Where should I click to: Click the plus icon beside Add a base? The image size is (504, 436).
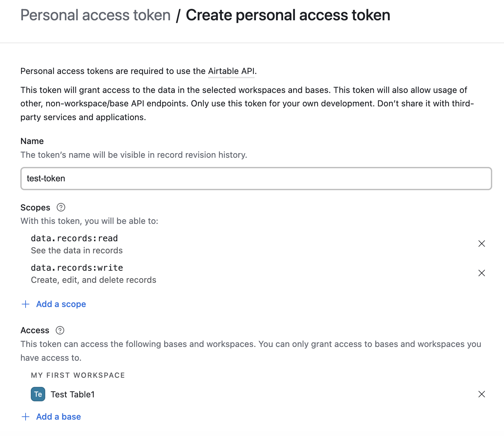tap(26, 417)
